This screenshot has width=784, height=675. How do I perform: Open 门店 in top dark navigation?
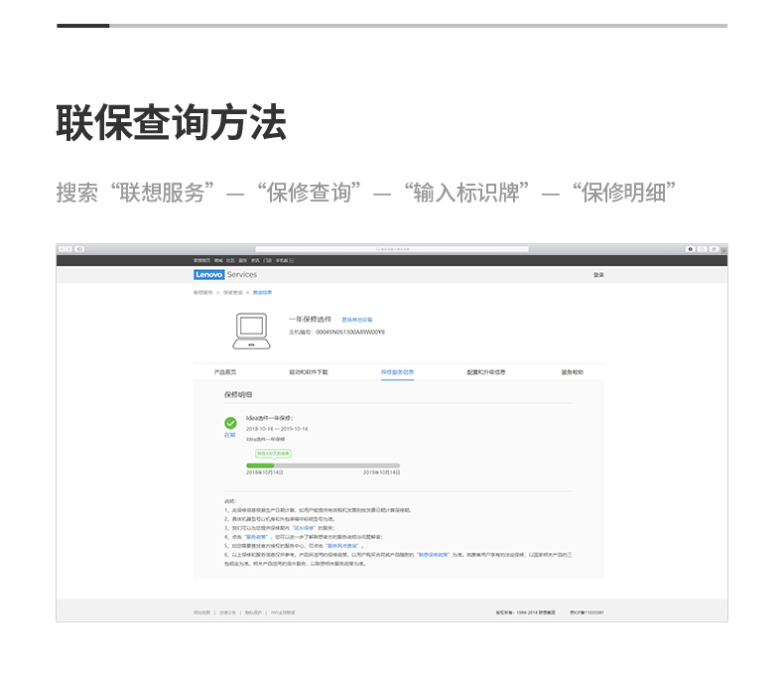268,260
